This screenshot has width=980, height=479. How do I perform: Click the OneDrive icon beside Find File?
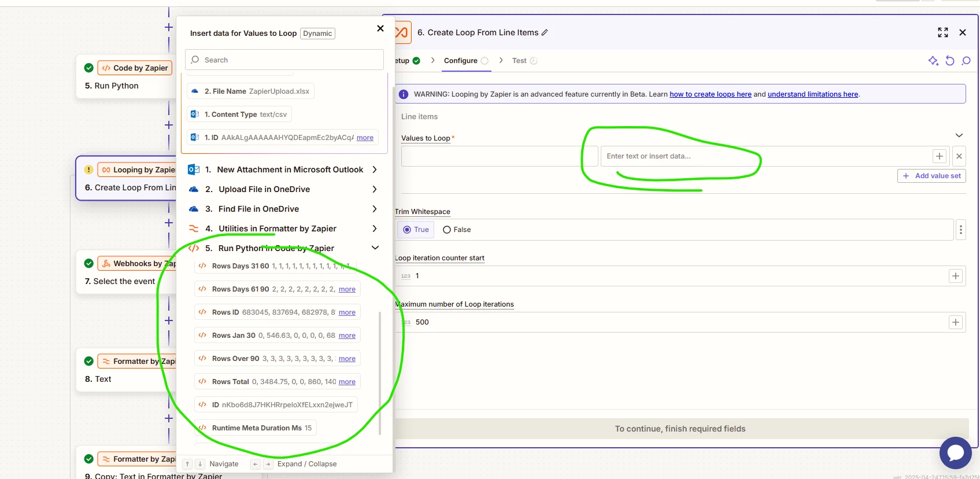194,209
